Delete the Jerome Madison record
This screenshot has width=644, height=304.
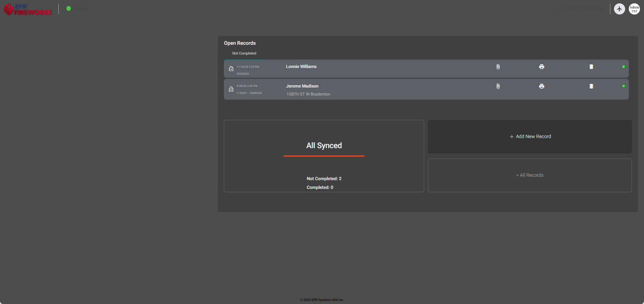[x=591, y=86]
